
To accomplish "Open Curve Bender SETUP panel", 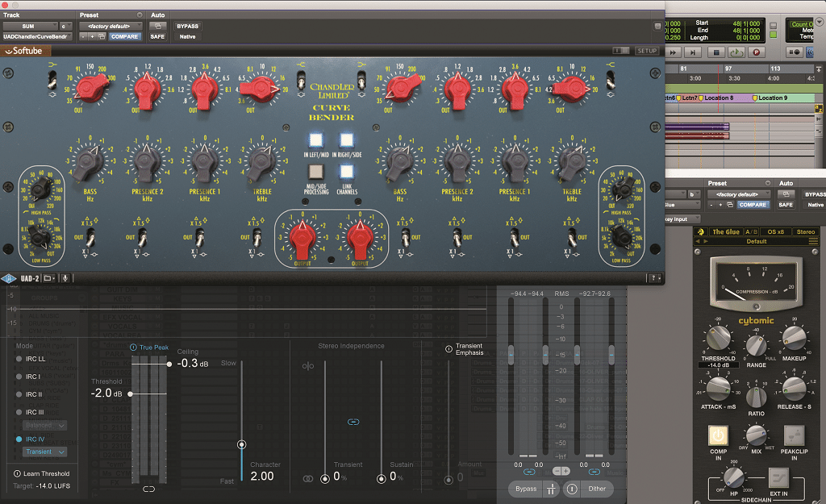I will [x=647, y=51].
